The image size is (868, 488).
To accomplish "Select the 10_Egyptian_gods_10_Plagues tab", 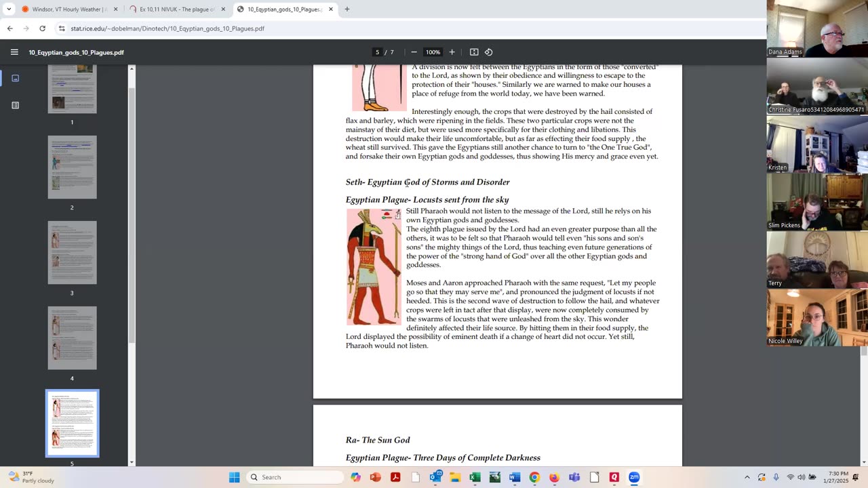I will coord(285,9).
